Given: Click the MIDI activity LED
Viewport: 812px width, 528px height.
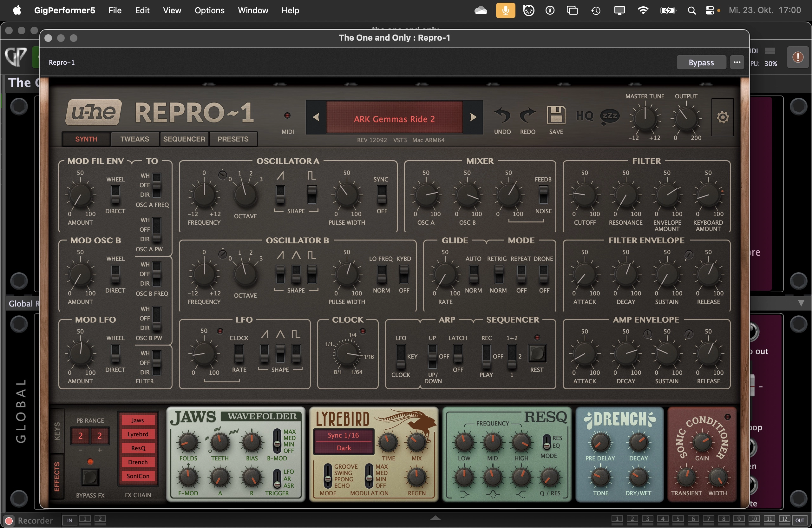Looking at the screenshot, I should pyautogui.click(x=287, y=115).
